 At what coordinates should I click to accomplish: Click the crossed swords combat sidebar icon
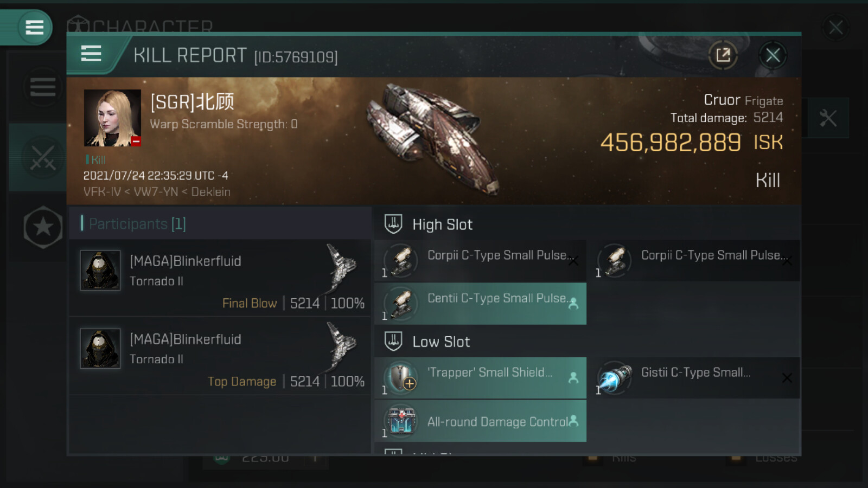point(42,158)
